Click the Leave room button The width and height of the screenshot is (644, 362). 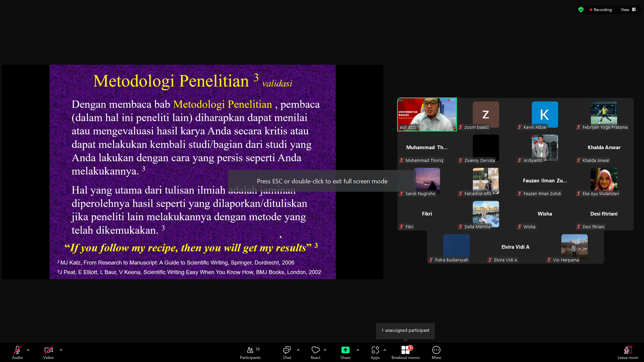[x=628, y=353]
